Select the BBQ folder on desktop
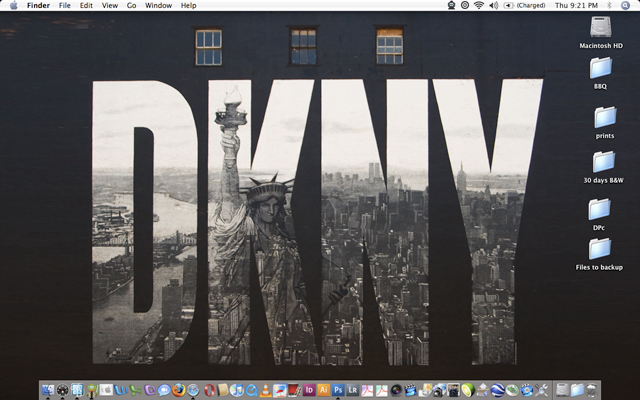 click(600, 73)
